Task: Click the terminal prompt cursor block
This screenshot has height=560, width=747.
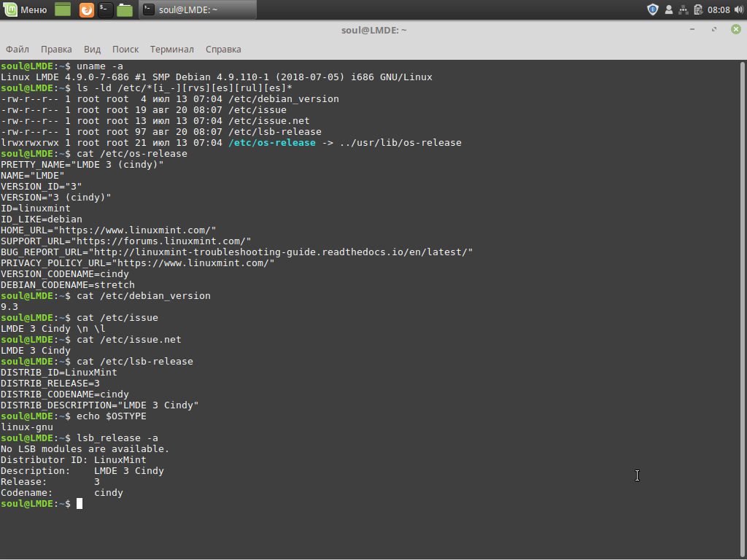Action: [80, 504]
